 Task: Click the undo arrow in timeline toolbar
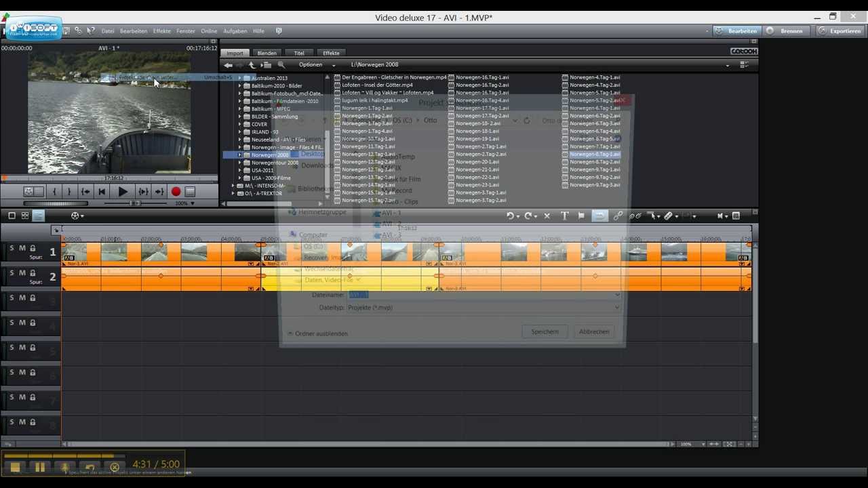[510, 216]
